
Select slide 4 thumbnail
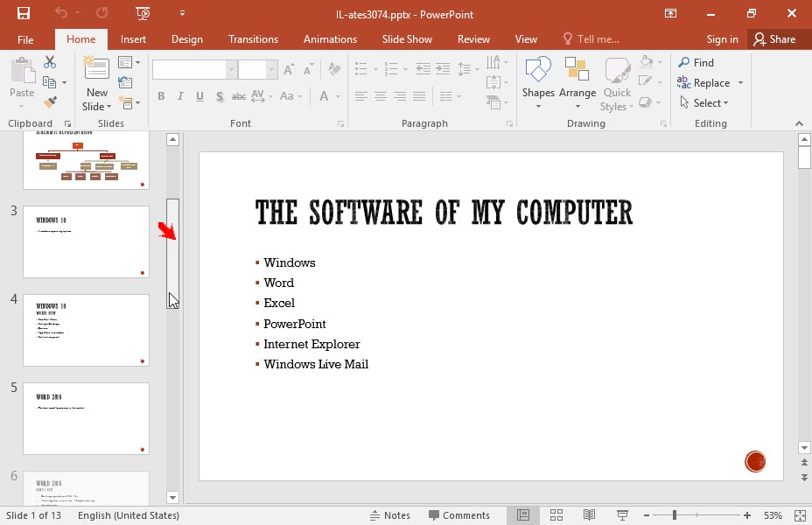[86, 331]
